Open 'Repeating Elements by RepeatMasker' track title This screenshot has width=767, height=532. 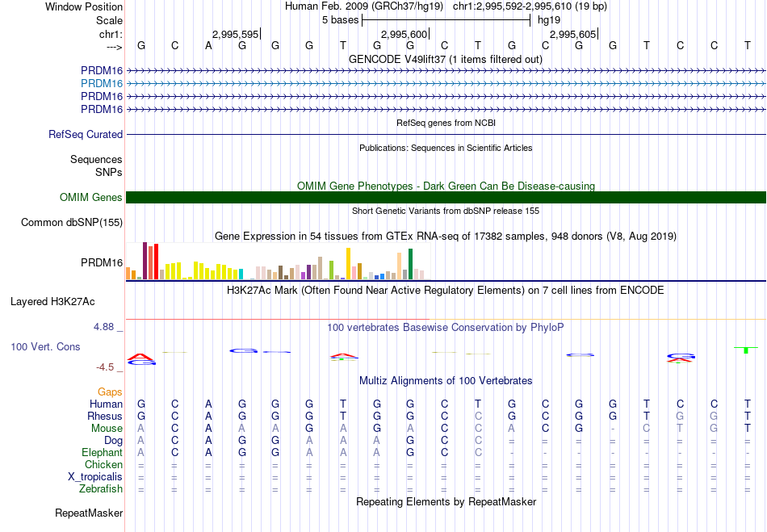tap(446, 501)
